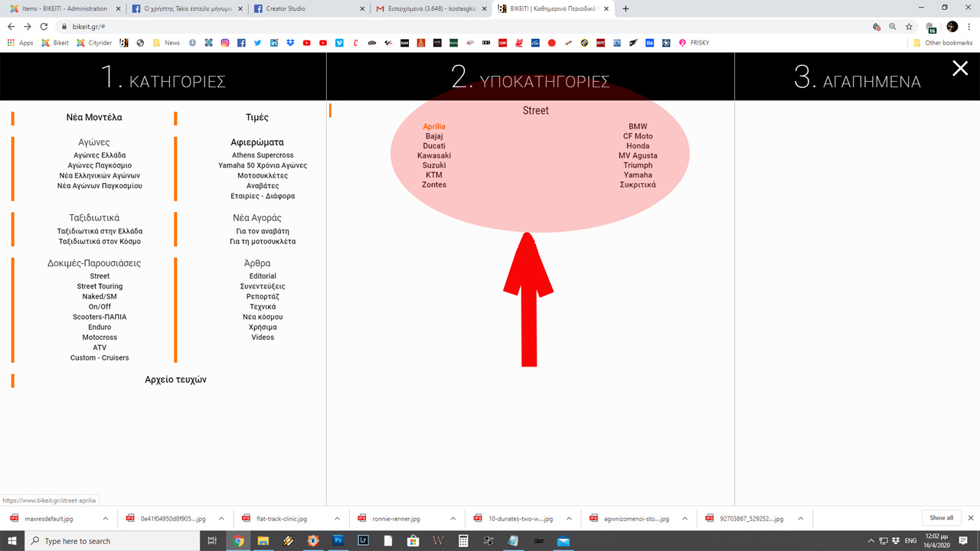
Task: Select the Yamaha subcategory link
Action: click(x=638, y=174)
